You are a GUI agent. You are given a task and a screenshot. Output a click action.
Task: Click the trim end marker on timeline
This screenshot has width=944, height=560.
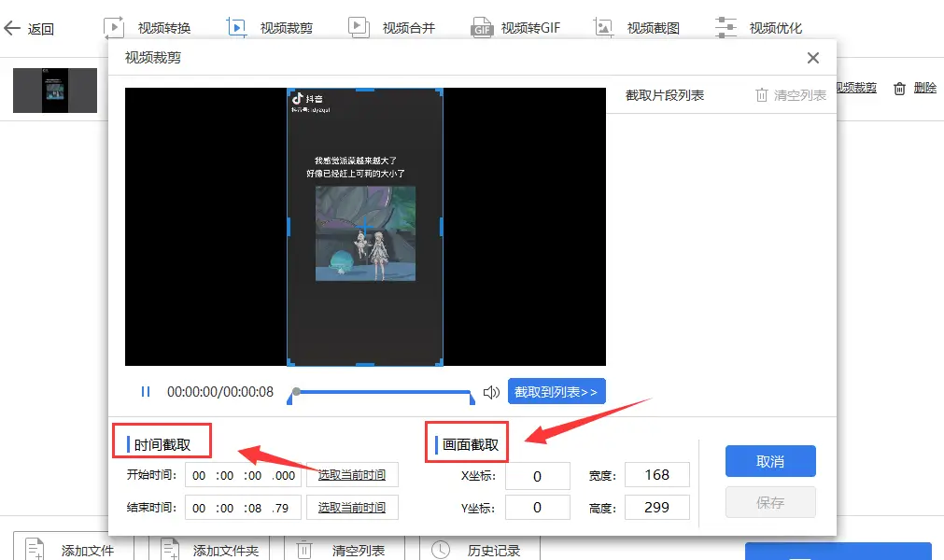[x=472, y=398]
